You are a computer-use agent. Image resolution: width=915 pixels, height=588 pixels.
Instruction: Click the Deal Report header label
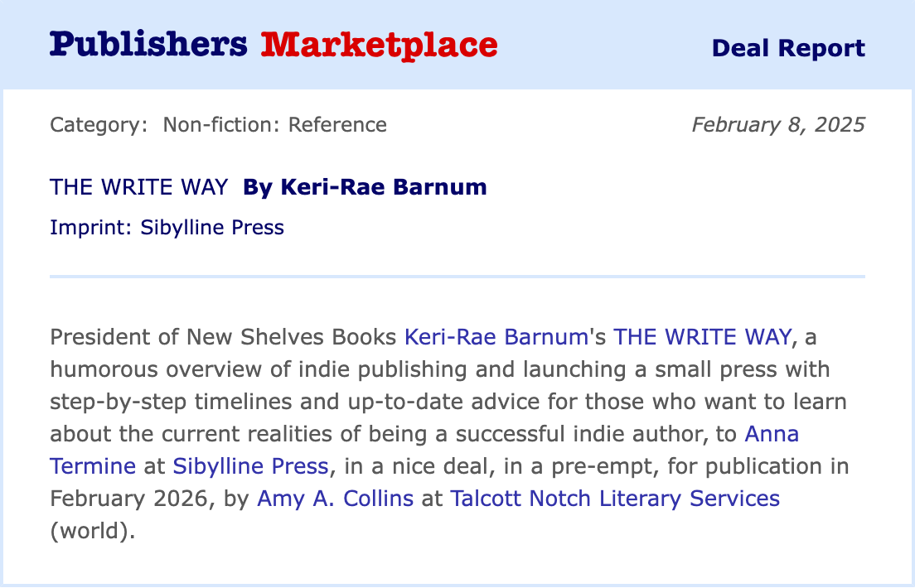[x=788, y=48]
